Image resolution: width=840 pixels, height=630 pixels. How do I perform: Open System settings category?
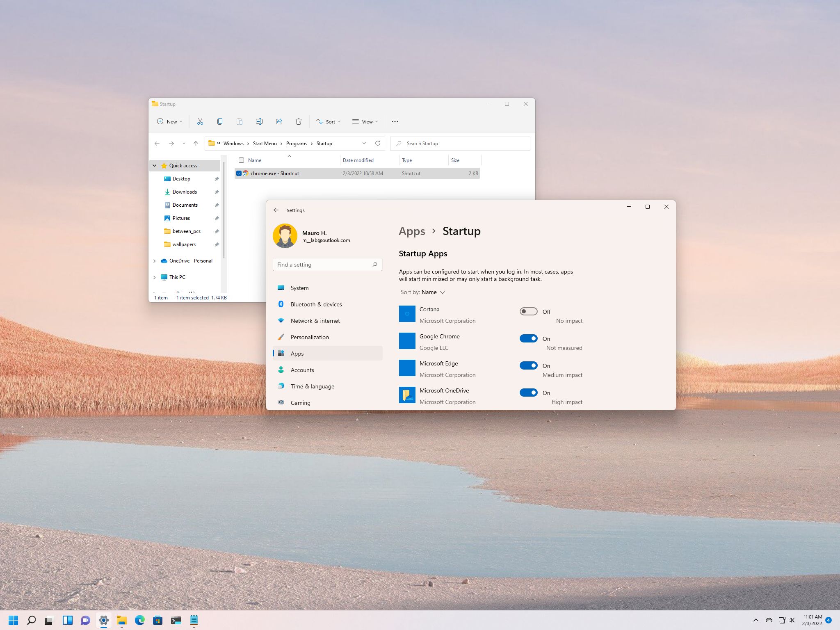328,288
